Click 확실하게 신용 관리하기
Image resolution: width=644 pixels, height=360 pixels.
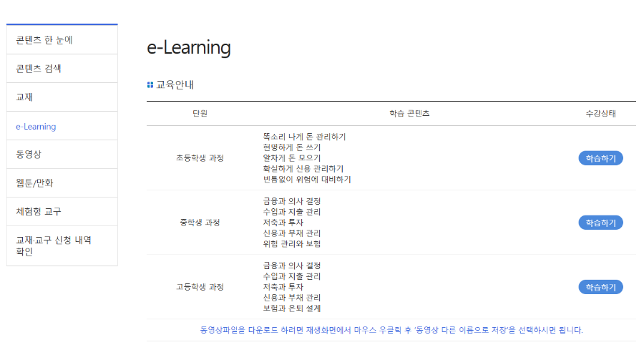[303, 169]
